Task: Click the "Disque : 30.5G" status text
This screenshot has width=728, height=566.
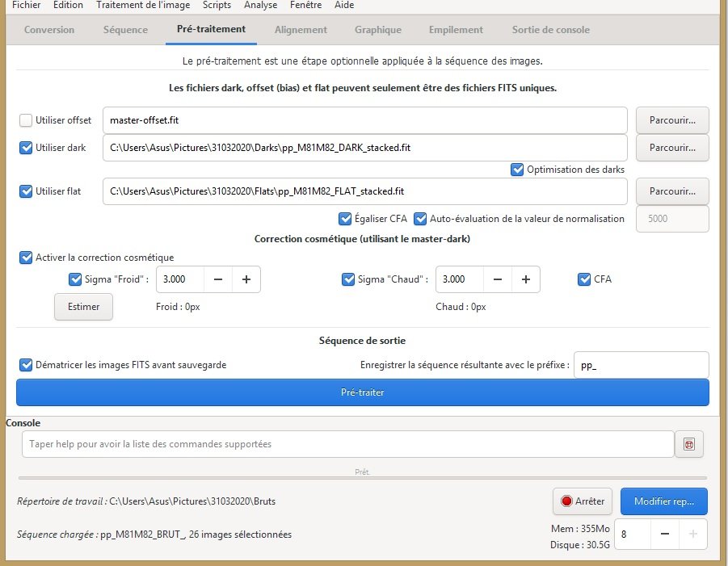Action: 580,545
